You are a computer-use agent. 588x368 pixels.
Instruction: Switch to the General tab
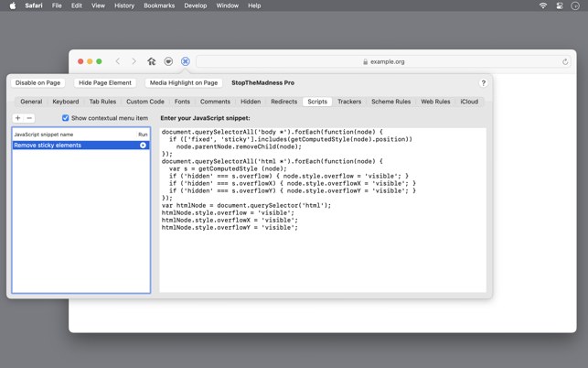coord(31,102)
